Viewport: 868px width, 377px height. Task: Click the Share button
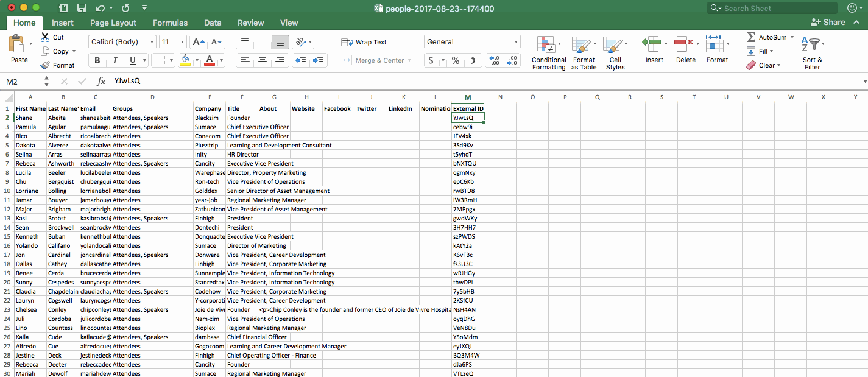coord(828,22)
